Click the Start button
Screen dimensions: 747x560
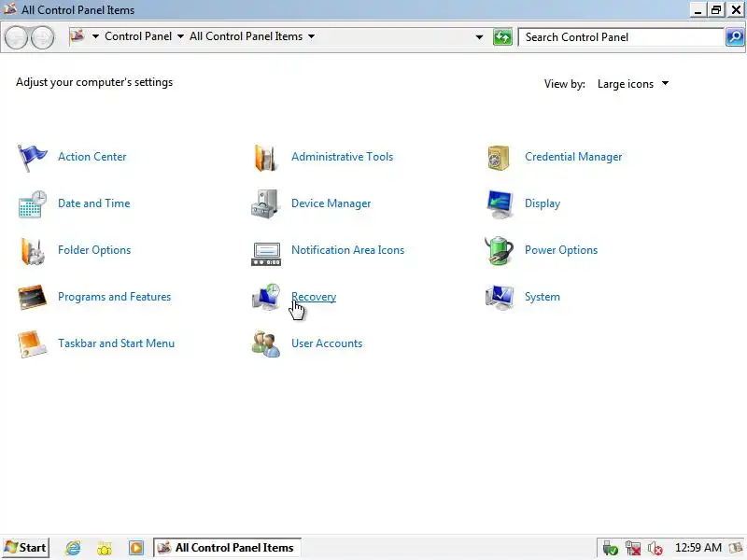pos(25,548)
